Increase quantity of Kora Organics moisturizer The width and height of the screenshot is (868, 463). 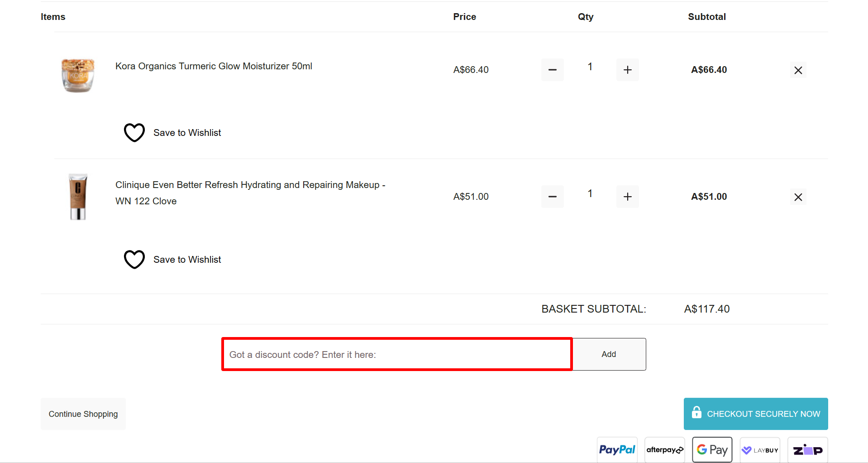click(627, 69)
